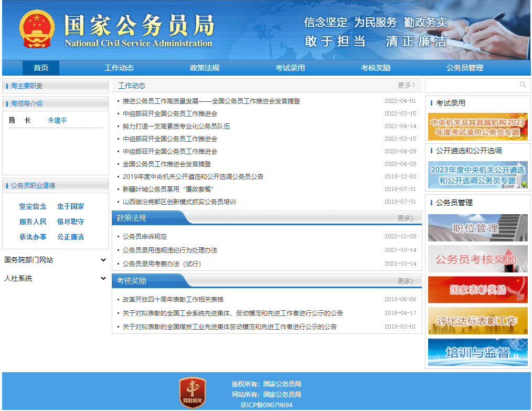The image size is (532, 411).
Task: Click the 公务员管理 right sidebar heading
Action: click(454, 203)
